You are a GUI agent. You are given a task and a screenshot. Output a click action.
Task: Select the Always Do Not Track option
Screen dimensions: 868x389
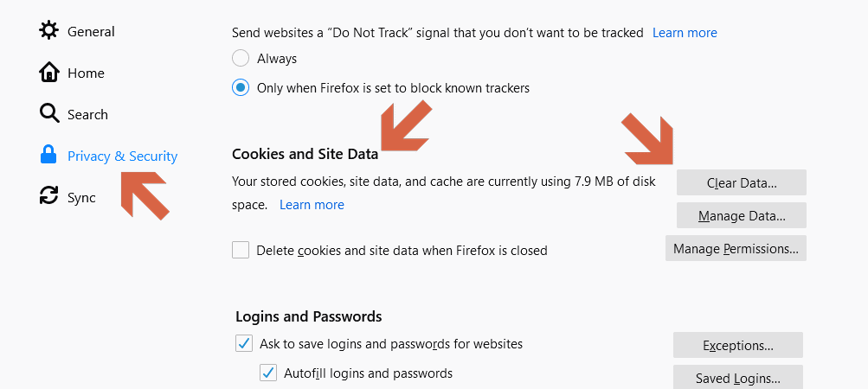click(x=241, y=59)
